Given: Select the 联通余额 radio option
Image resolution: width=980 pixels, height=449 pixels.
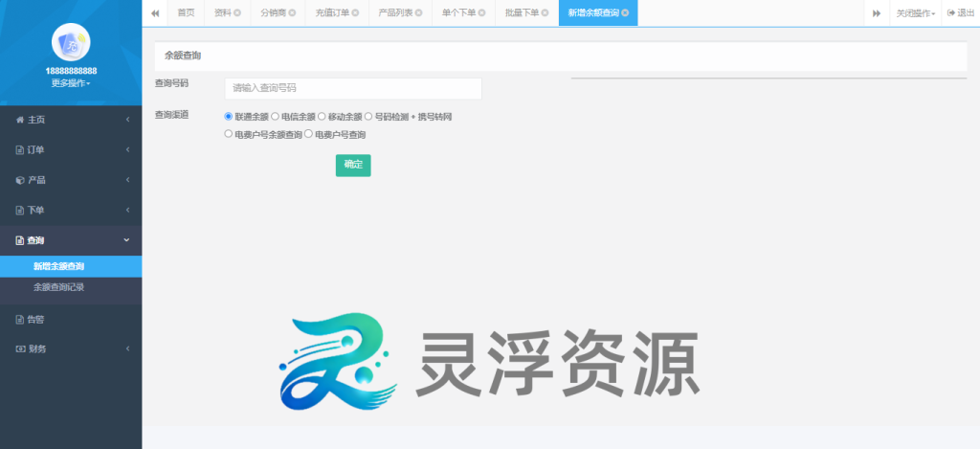Looking at the screenshot, I should pos(228,116).
